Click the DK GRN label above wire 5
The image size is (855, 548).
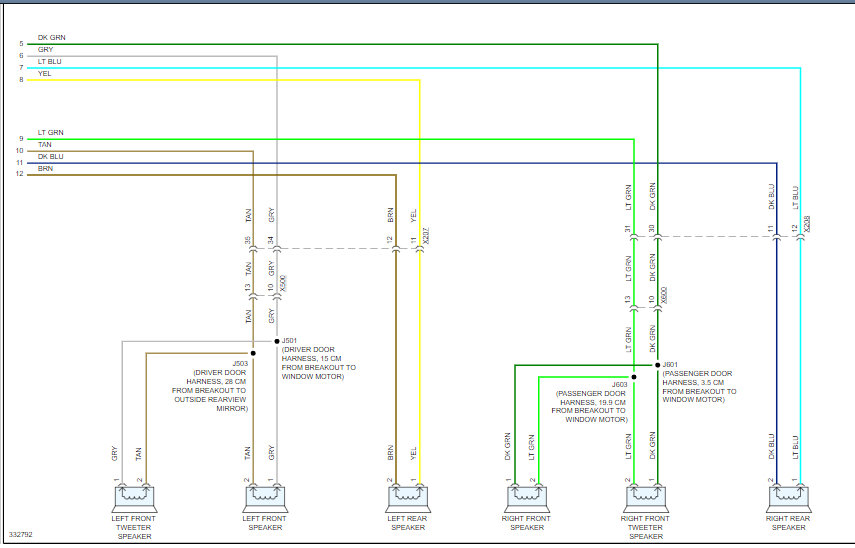coord(52,38)
